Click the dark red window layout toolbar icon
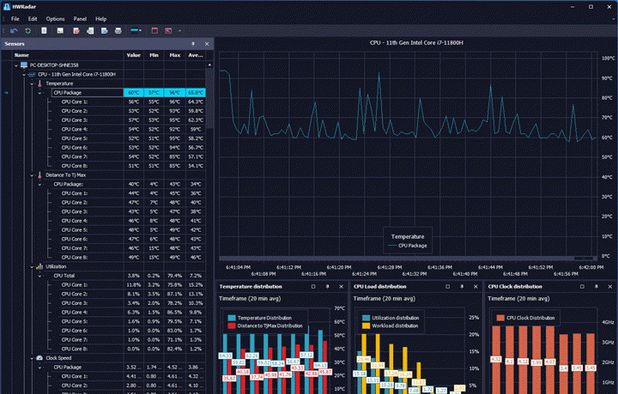The image size is (618, 394). coord(154,30)
